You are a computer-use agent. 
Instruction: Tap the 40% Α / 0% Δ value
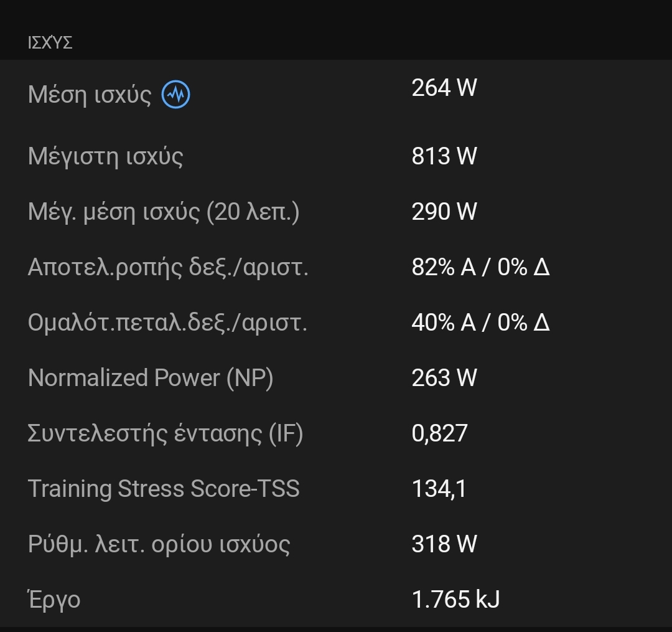480,323
